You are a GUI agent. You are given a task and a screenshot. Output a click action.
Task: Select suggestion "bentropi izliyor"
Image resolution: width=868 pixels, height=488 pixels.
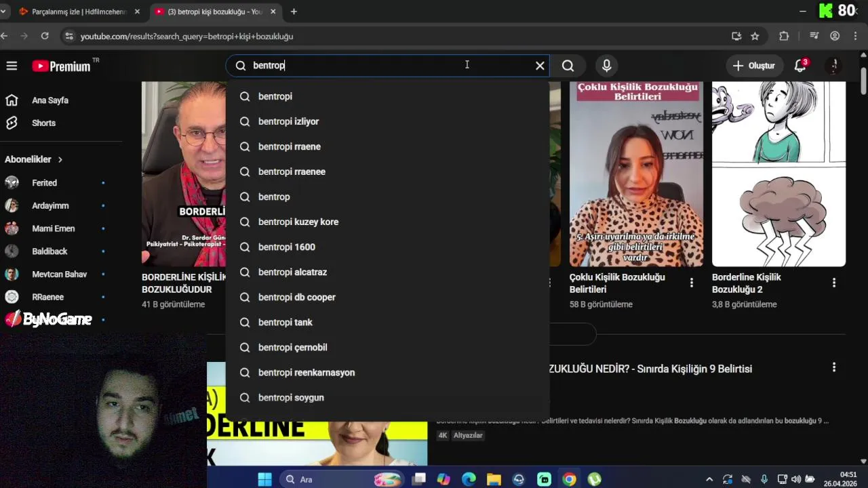coord(387,121)
